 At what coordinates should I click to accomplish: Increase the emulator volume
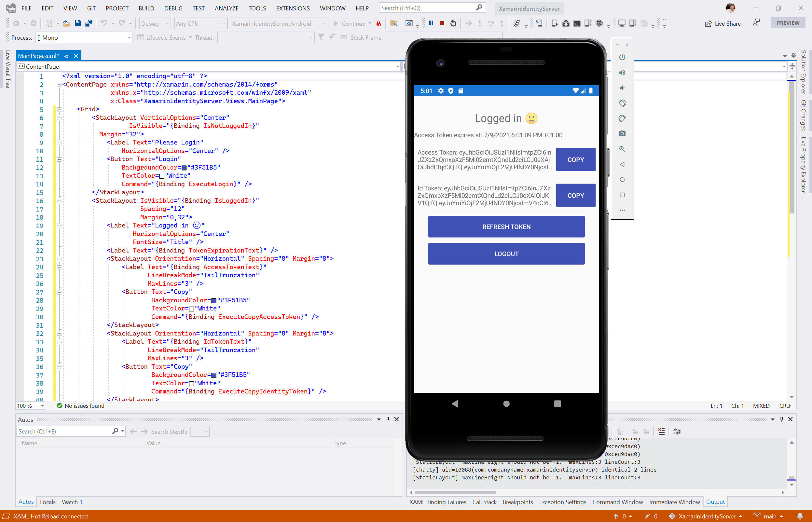click(622, 72)
